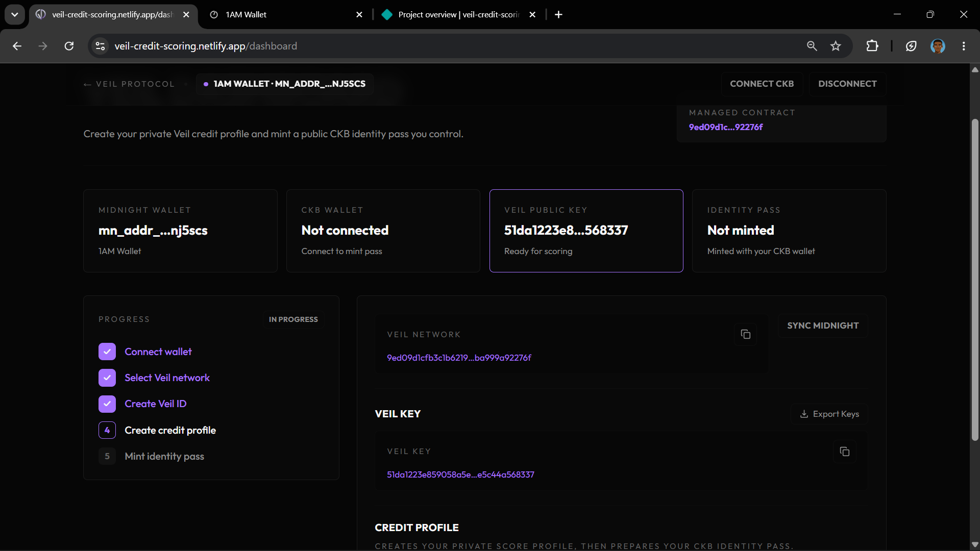Select the Identity Pass Not minted card

coord(789,231)
